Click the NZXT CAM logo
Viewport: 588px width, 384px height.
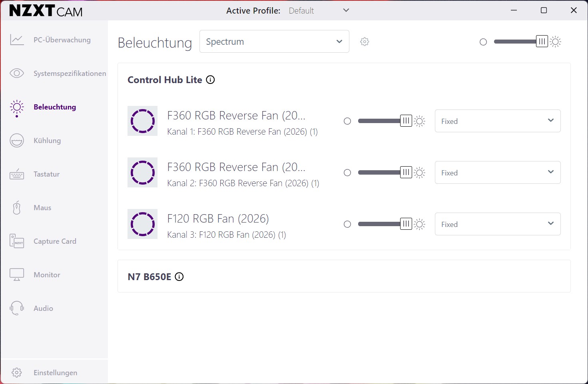46,11
